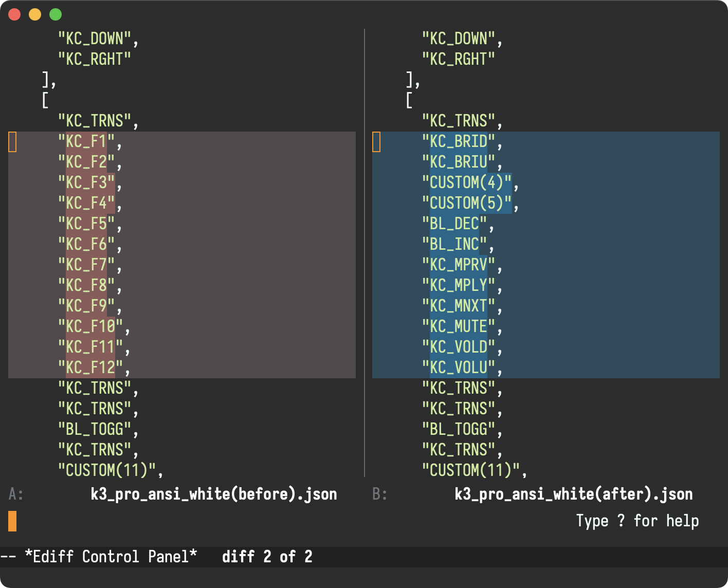Click the "diff 2 of 2" indicator
Image resolution: width=728 pixels, height=588 pixels.
click(x=267, y=557)
